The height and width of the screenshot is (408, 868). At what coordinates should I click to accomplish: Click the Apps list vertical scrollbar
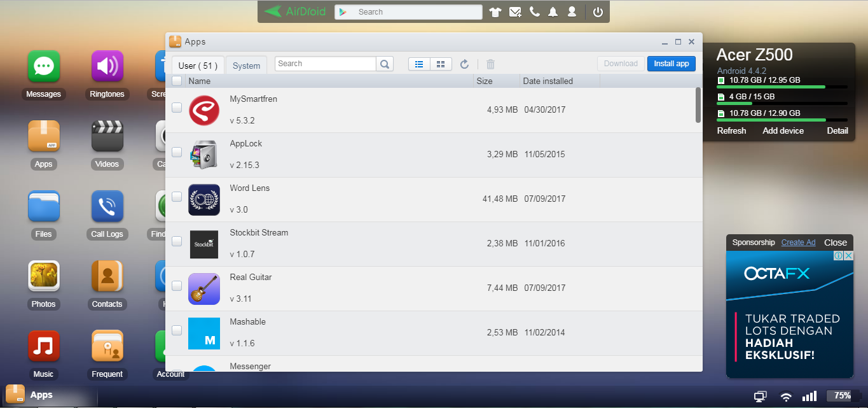[698, 105]
